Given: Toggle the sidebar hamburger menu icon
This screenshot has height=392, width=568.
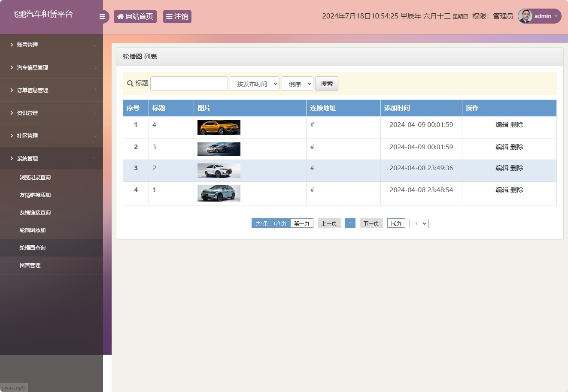Looking at the screenshot, I should point(102,17).
